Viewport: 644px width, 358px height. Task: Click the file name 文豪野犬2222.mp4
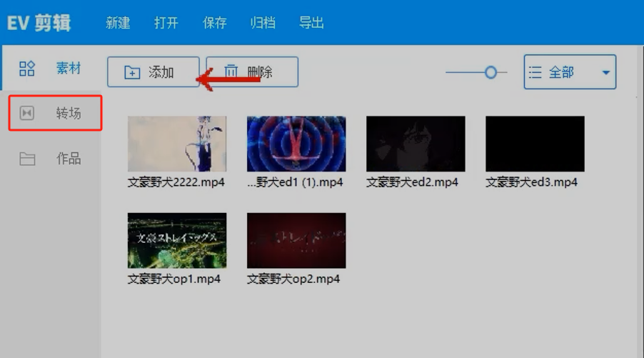tap(176, 182)
